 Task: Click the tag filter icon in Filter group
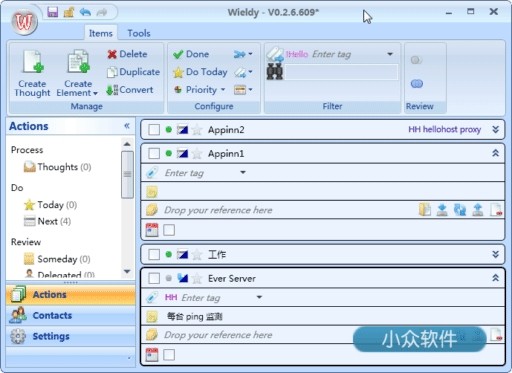[275, 54]
